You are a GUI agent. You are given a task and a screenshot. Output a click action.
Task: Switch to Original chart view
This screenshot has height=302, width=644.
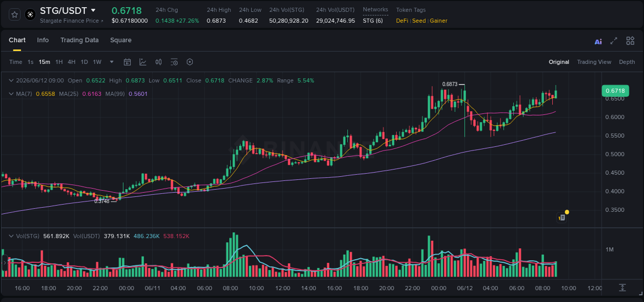[559, 62]
